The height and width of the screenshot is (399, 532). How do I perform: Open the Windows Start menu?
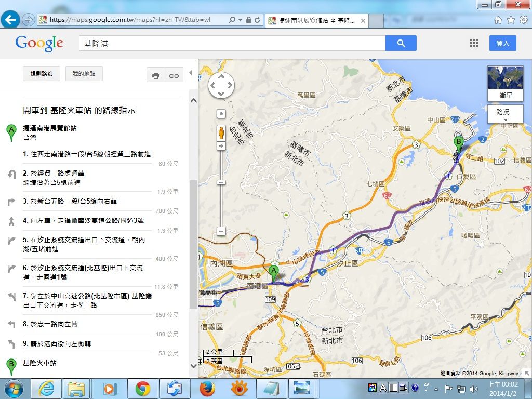pyautogui.click(x=14, y=389)
